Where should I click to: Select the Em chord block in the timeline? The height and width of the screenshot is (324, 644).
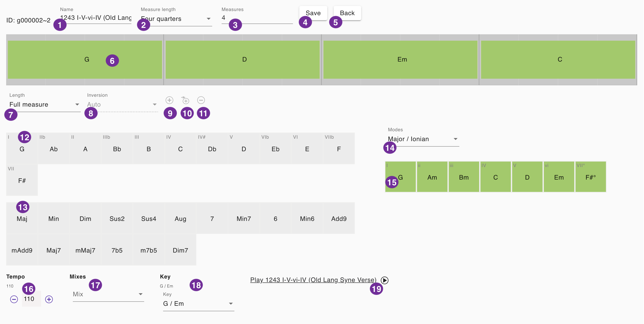coord(402,59)
